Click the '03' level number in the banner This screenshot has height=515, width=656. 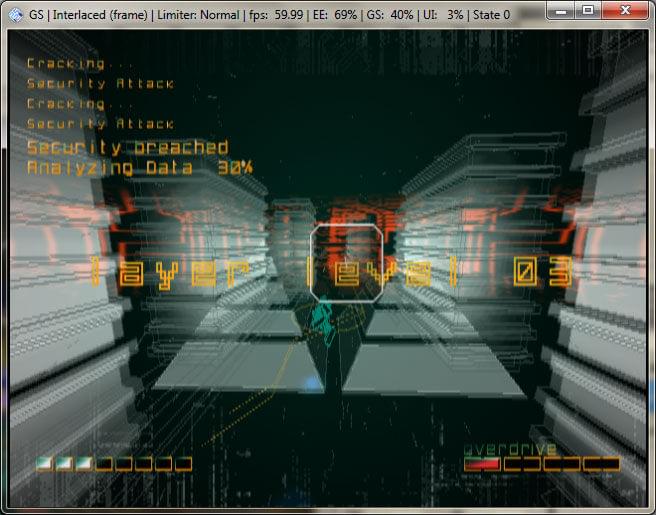pos(543,272)
